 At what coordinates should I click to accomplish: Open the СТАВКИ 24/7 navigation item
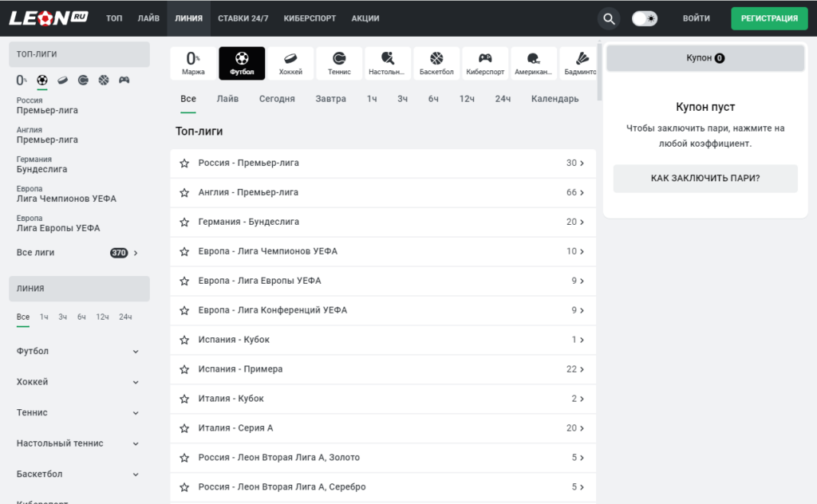point(243,18)
